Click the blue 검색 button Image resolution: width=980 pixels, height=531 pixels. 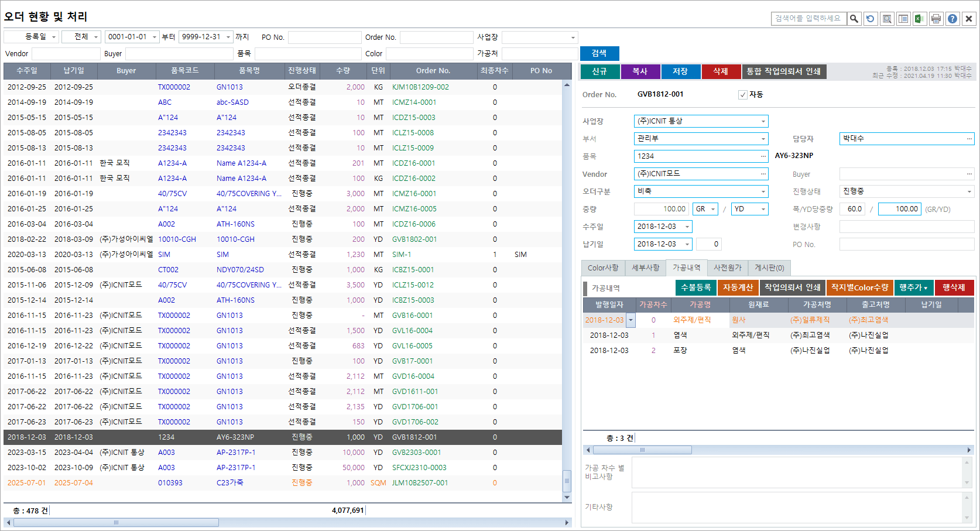(x=599, y=53)
